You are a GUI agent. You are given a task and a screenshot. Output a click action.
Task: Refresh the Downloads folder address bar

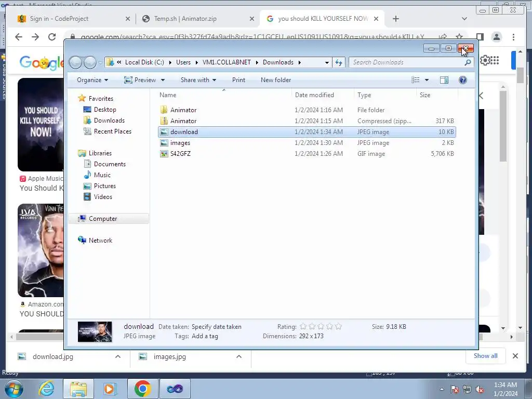339,62
